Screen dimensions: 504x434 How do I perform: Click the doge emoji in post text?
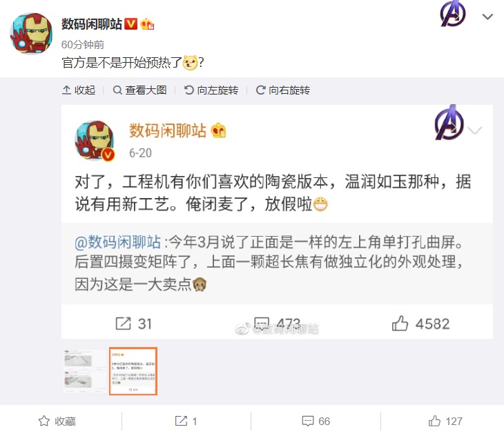[x=190, y=63]
